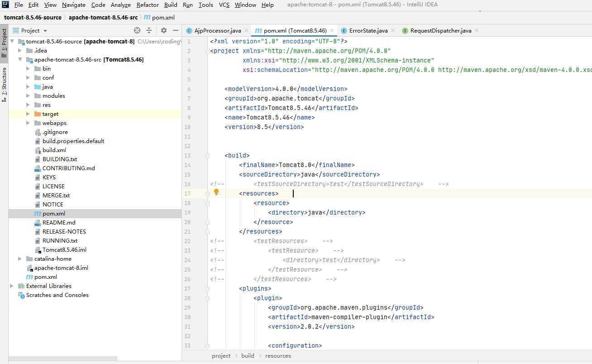Collapse the apache-tomcat-8.5.46-src module node
Viewport: 592px width, 364px height.
[x=20, y=59]
